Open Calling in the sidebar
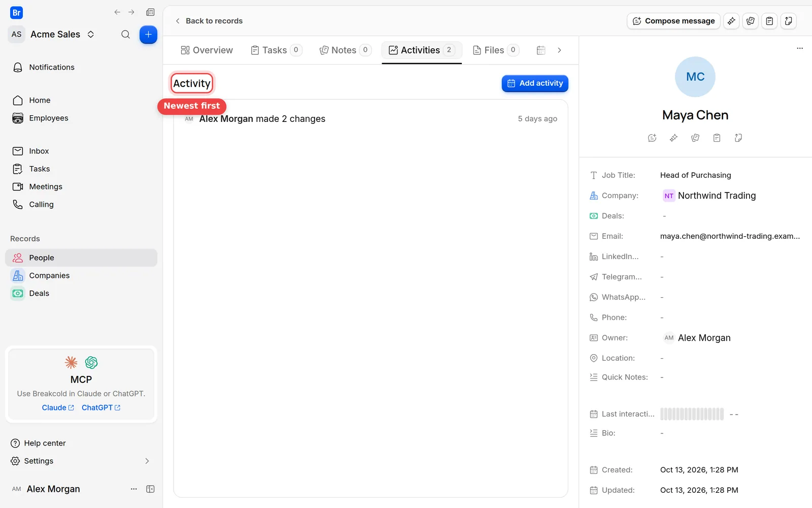The width and height of the screenshot is (812, 508). [x=81, y=204]
